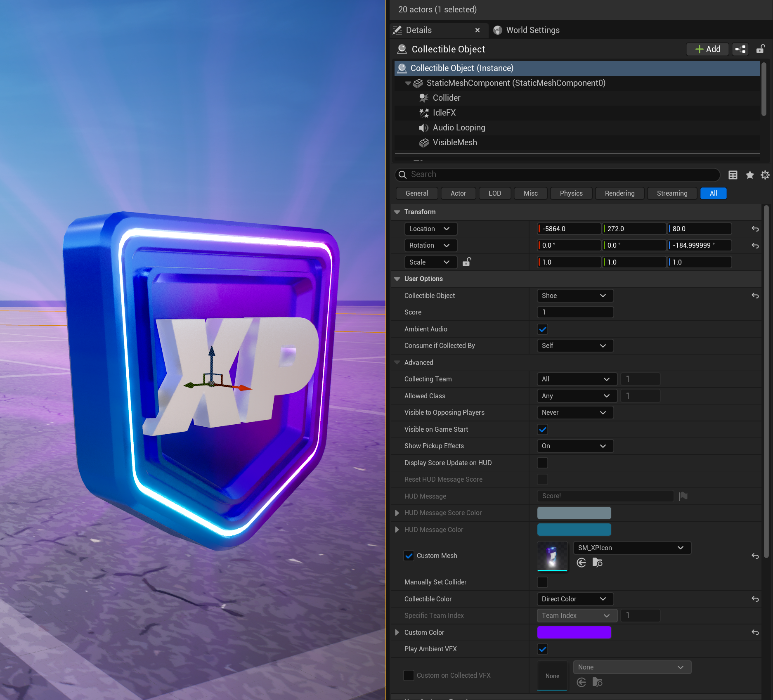Click the favorites star icon
The image size is (773, 700).
(x=750, y=175)
